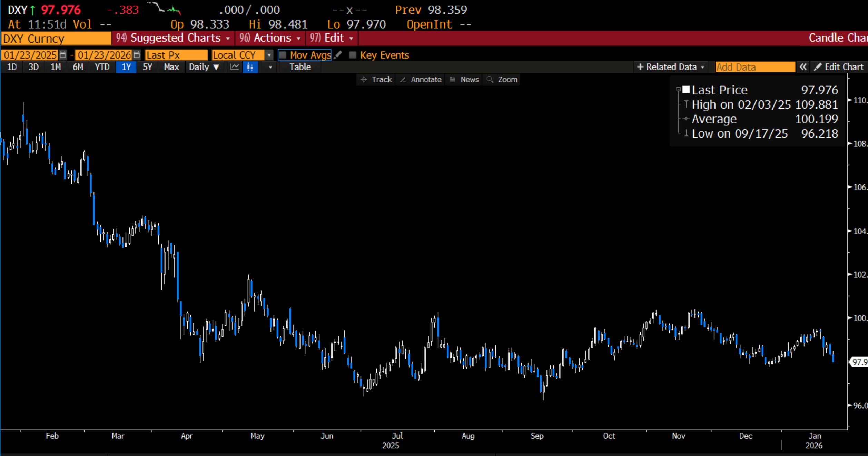
Task: Toggle the Key Events checkbox
Action: (x=352, y=55)
